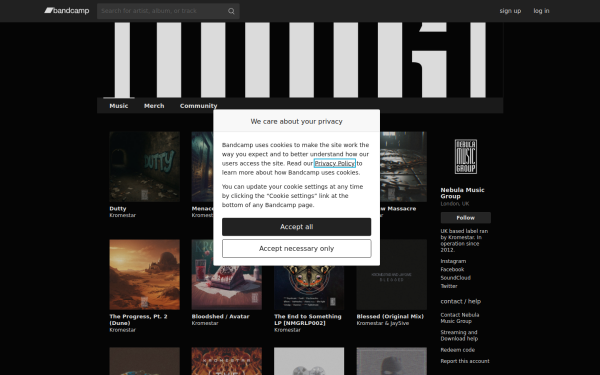Open the Dutty album cover
The image size is (600, 375).
[144, 167]
